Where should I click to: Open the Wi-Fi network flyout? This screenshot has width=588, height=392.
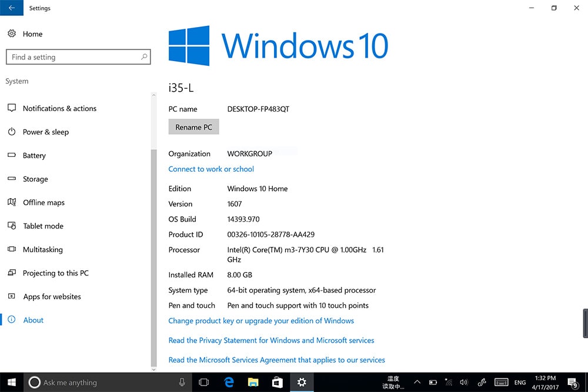click(x=449, y=382)
